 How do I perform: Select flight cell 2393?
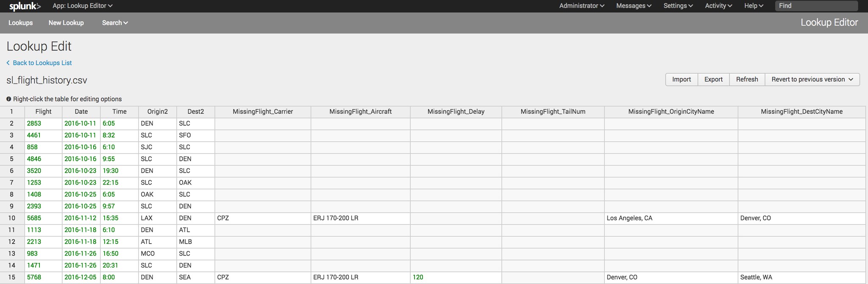click(43, 207)
